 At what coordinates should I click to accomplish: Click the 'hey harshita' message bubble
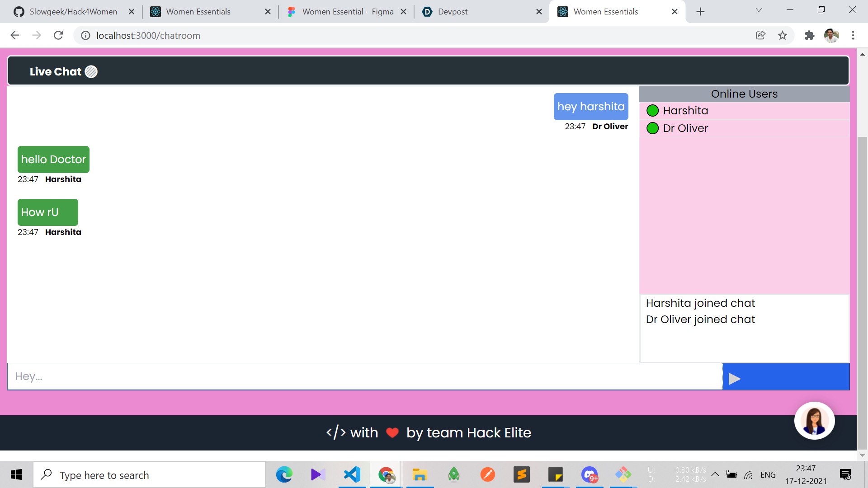(x=590, y=107)
